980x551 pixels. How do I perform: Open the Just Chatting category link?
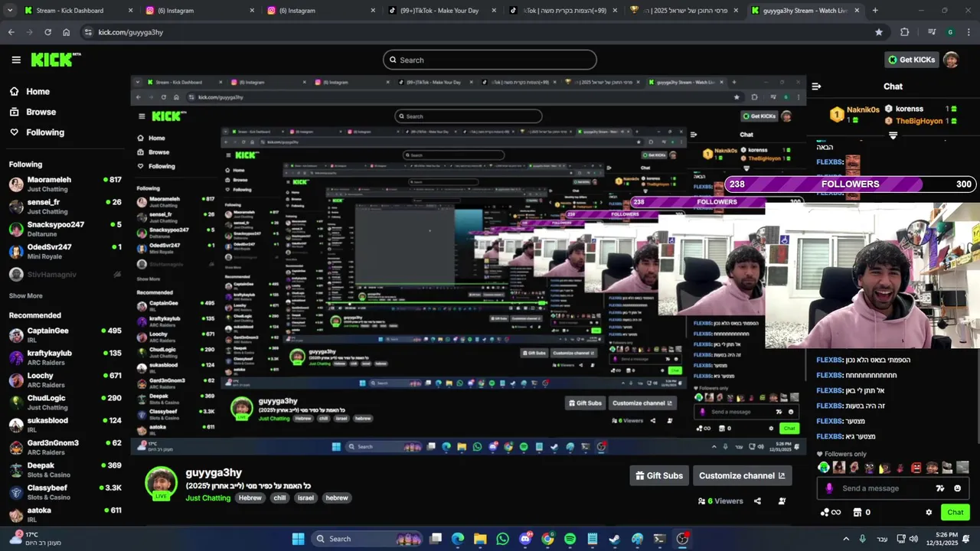click(207, 498)
